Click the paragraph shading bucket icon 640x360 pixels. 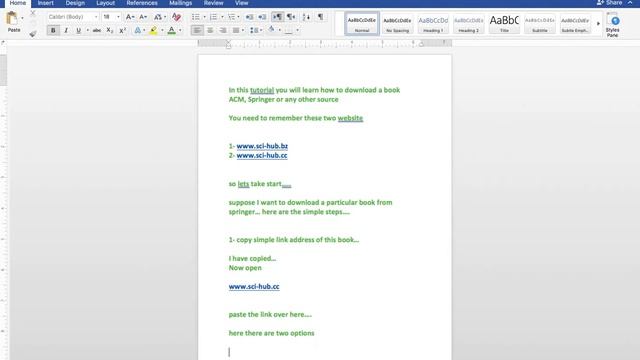pos(271,30)
